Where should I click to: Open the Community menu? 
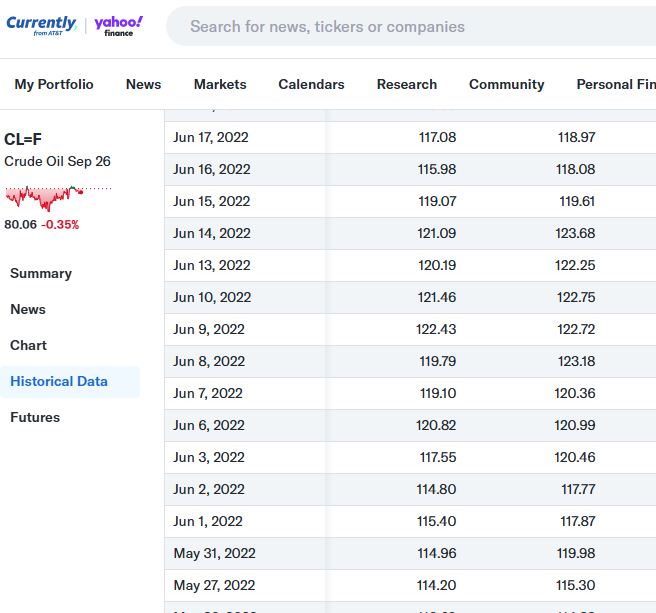click(x=507, y=84)
